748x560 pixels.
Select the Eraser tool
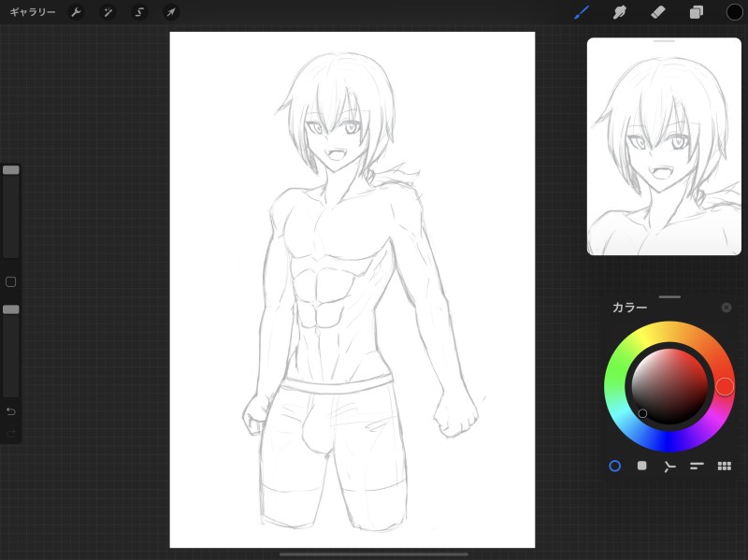click(x=658, y=12)
